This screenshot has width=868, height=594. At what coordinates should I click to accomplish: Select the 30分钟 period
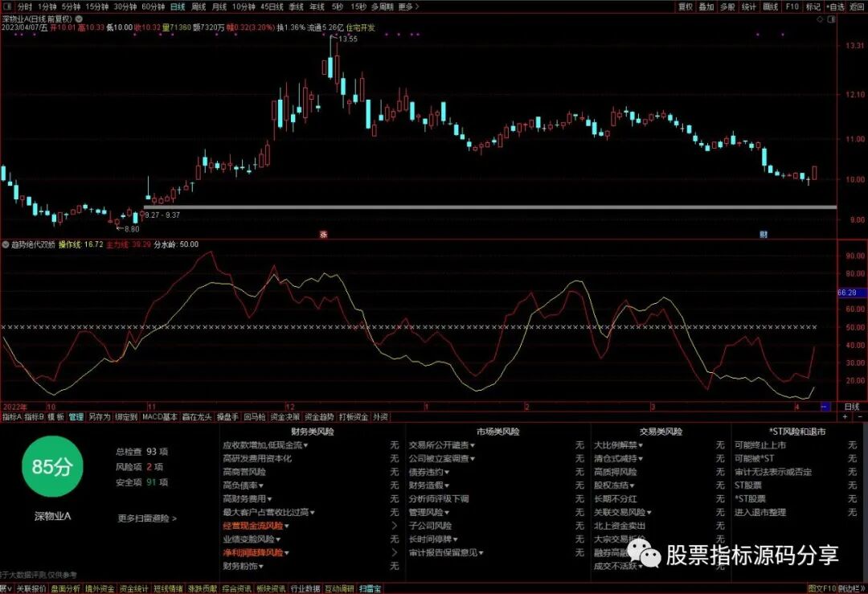click(125, 6)
